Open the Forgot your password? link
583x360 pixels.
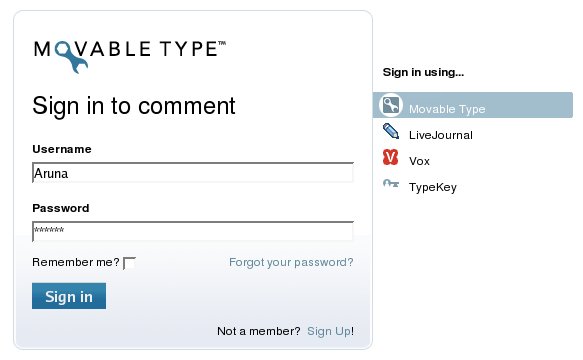click(x=291, y=262)
